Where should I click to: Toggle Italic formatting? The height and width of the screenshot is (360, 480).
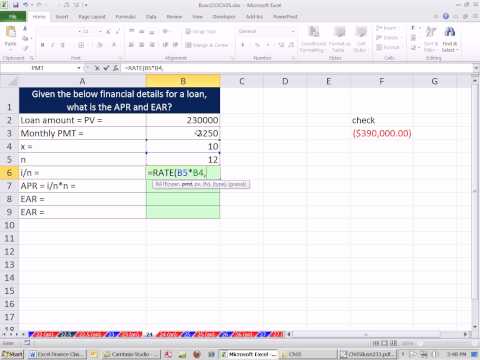(52, 45)
